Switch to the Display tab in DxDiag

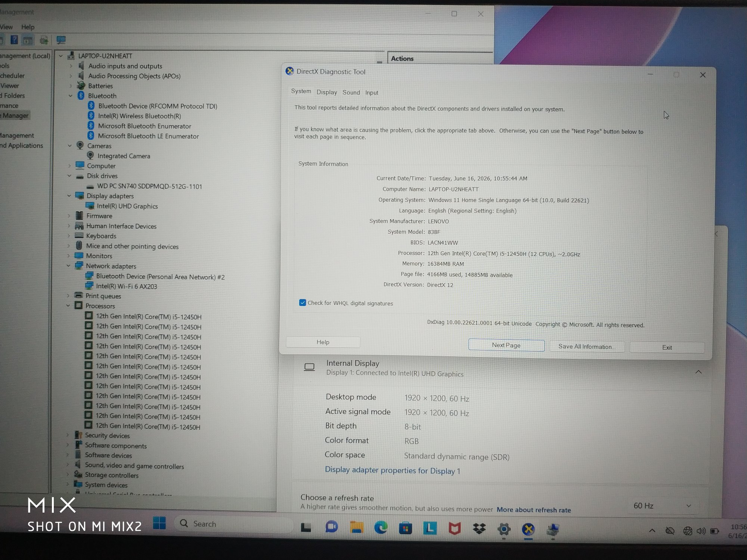(x=326, y=92)
